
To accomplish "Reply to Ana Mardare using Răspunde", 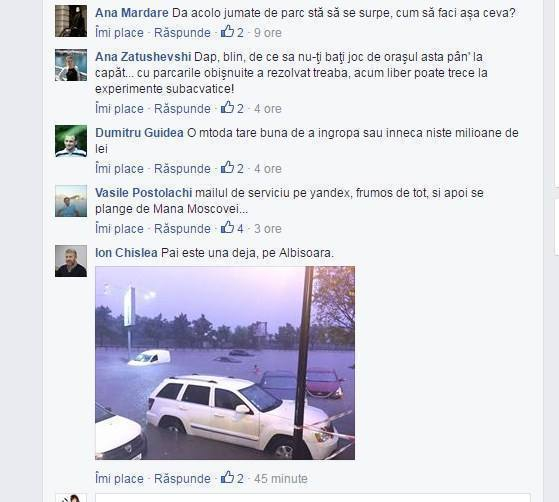I will (x=182, y=33).
